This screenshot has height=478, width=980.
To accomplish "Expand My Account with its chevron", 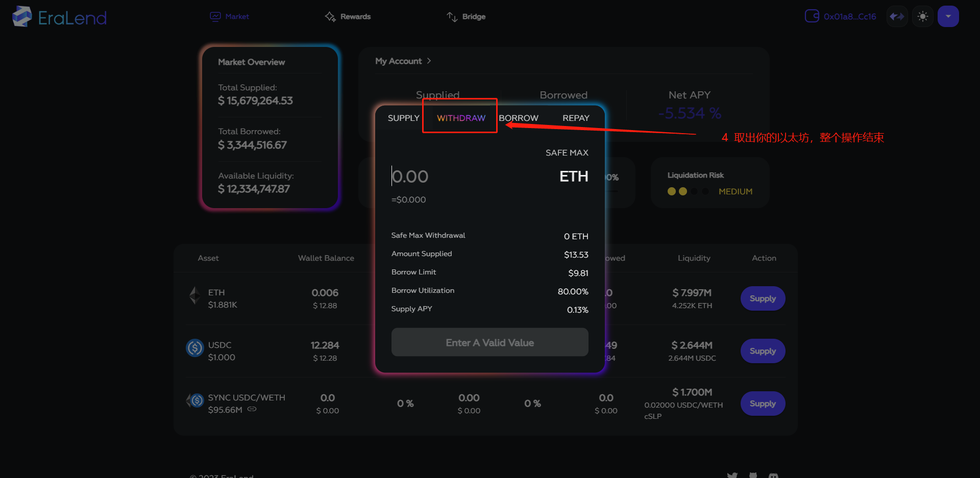I will tap(429, 61).
